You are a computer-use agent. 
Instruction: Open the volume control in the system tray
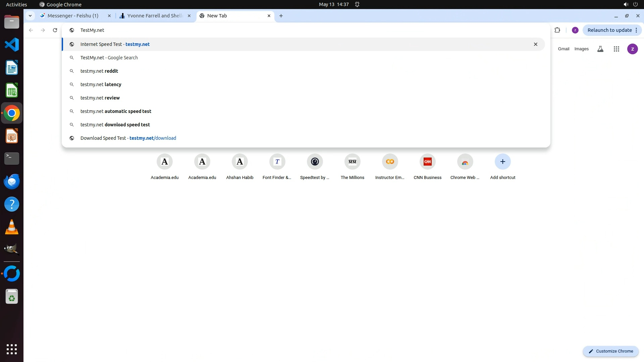point(626,4)
